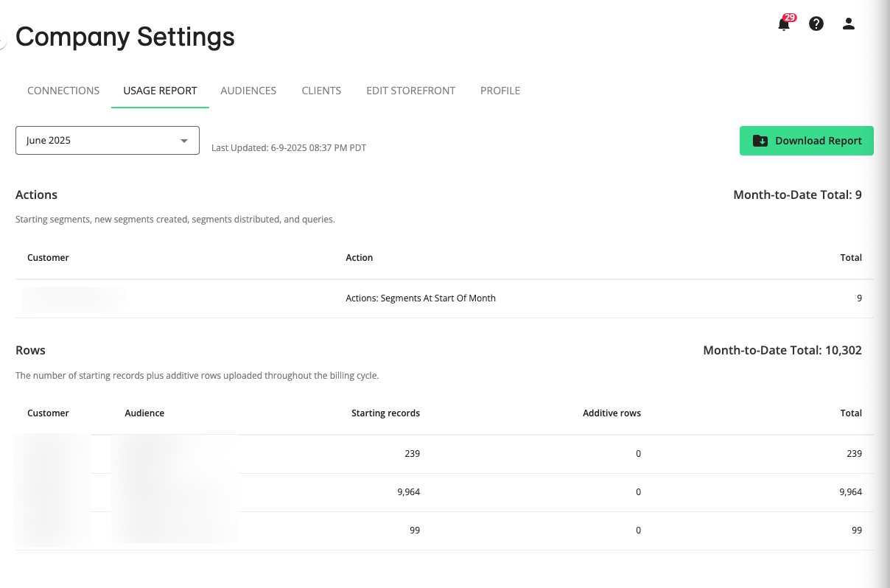The height and width of the screenshot is (588, 890).
Task: Click the Total header in the Actions table
Action: point(851,258)
